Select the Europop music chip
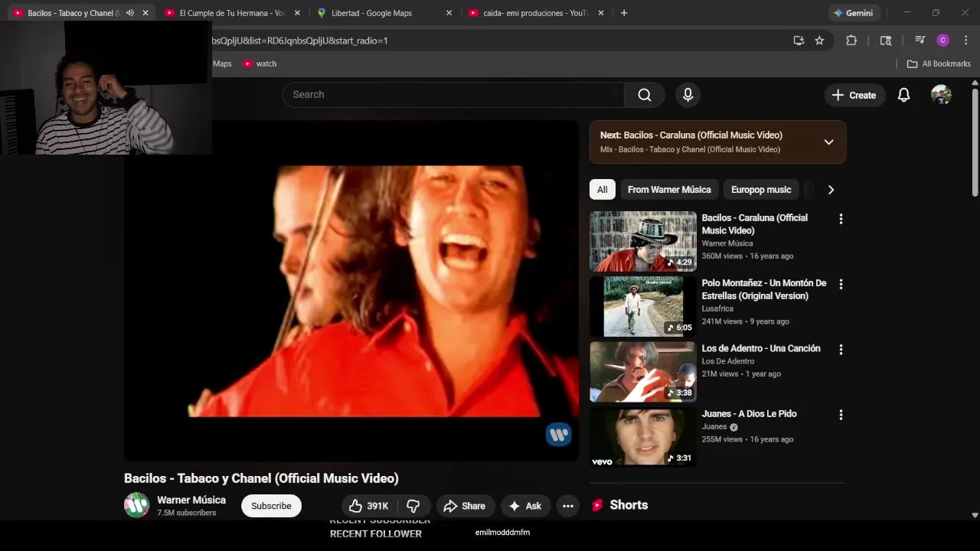 (x=761, y=190)
